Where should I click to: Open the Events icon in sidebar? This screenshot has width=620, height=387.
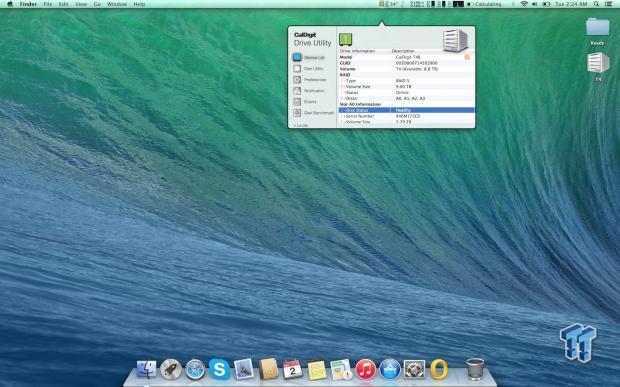coord(297,102)
